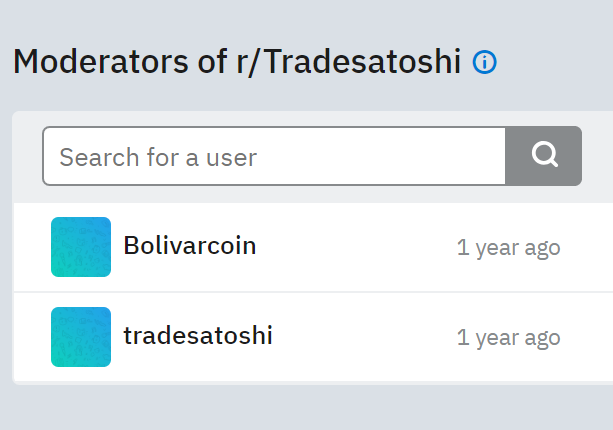Focus the 'Search for a user' field
The height and width of the screenshot is (430, 613).
[x=274, y=156]
